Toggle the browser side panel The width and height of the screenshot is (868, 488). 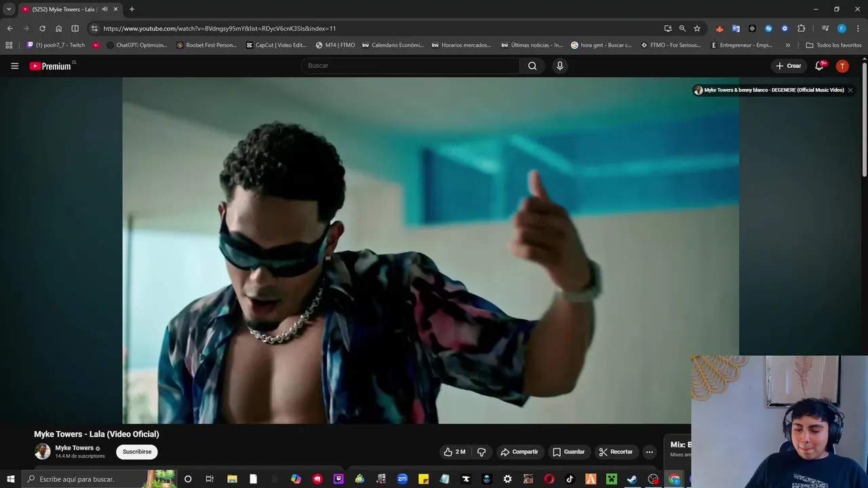tap(75, 28)
